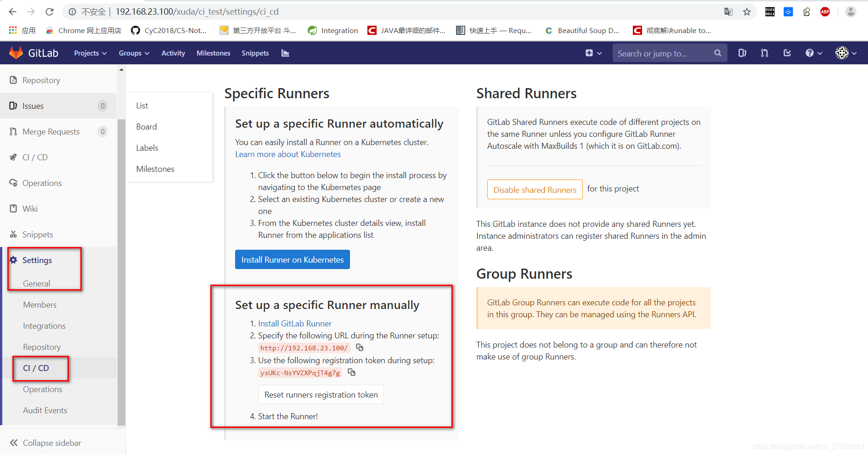
Task: Click the search magnifier icon
Action: click(x=718, y=53)
